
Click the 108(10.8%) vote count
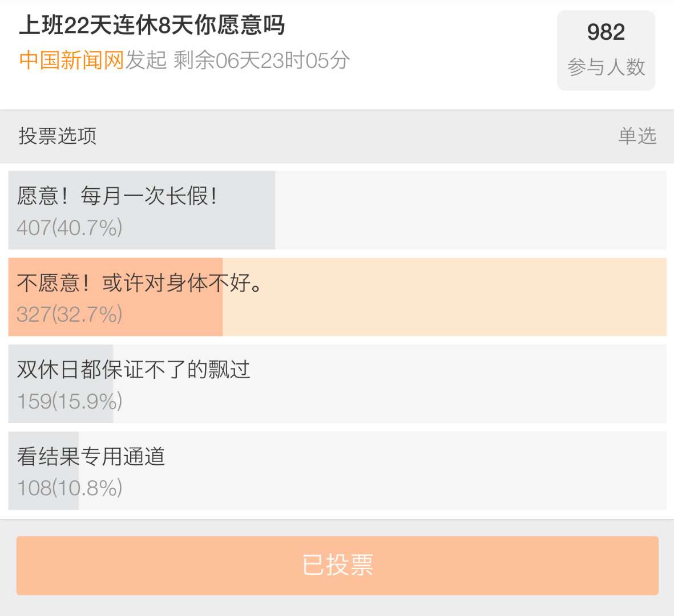coord(70,488)
